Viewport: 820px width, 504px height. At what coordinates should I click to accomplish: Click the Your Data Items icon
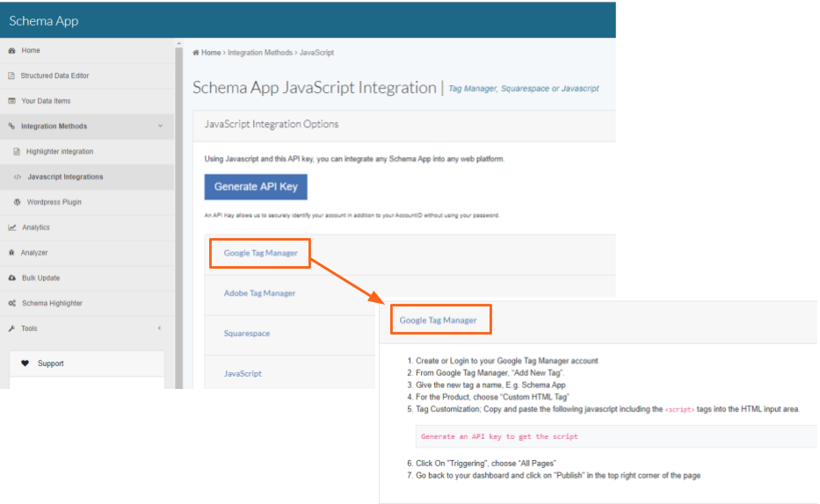pyautogui.click(x=11, y=101)
